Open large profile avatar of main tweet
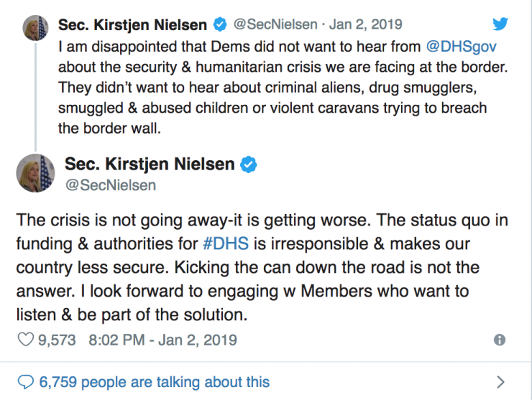Image resolution: width=532 pixels, height=400 pixels. [x=35, y=173]
